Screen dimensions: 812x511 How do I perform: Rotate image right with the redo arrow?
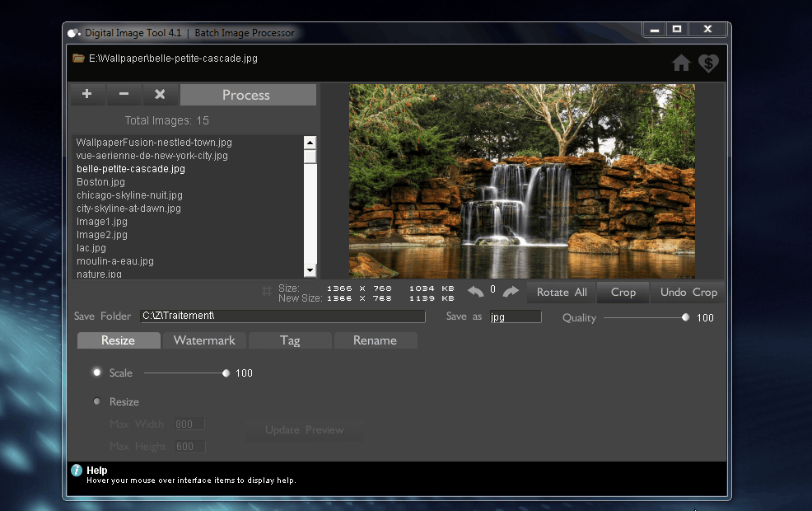point(511,291)
